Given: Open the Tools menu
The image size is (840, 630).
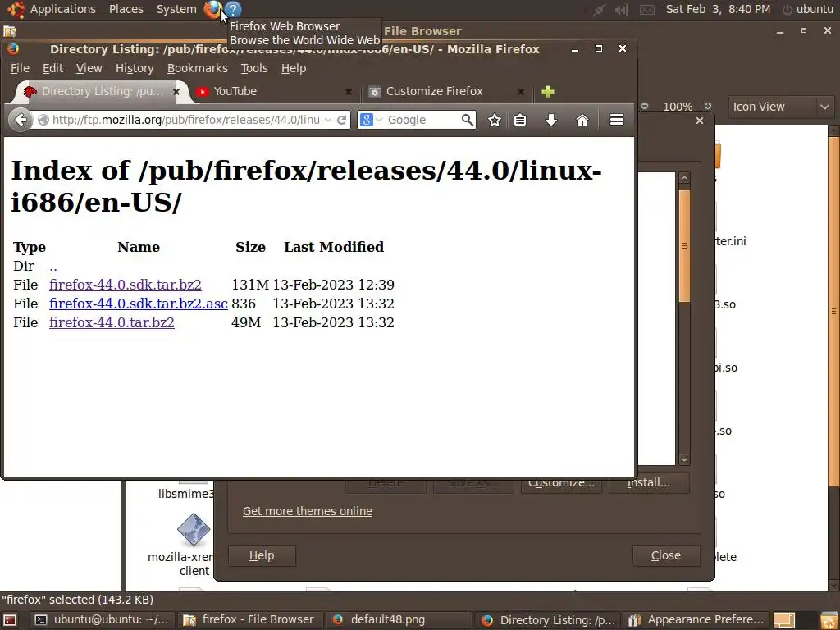Looking at the screenshot, I should [x=254, y=69].
